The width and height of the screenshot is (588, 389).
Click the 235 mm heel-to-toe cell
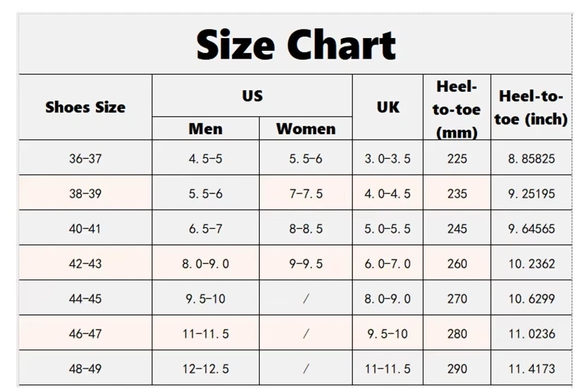[457, 193]
